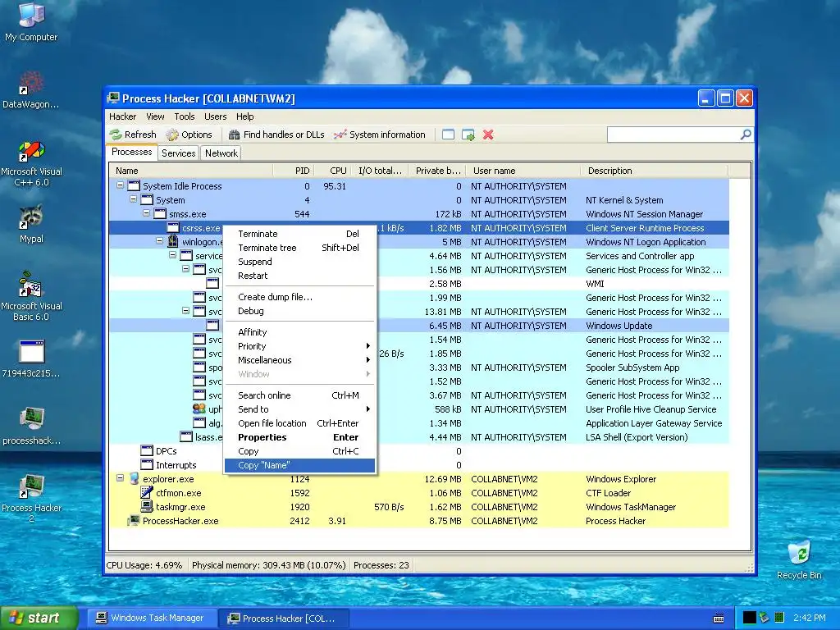Click the ProcessHacker.exe process icon
The image size is (840, 630).
[x=134, y=521]
